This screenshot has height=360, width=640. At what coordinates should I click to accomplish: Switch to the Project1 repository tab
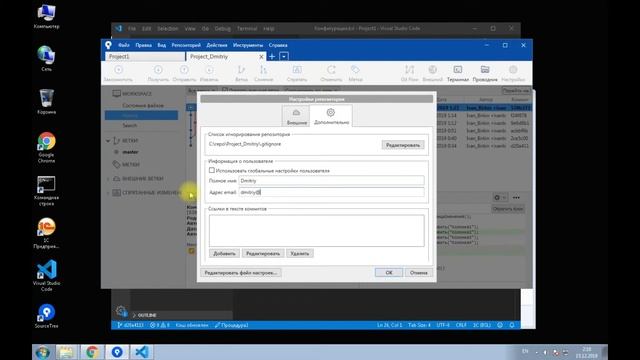(145, 57)
